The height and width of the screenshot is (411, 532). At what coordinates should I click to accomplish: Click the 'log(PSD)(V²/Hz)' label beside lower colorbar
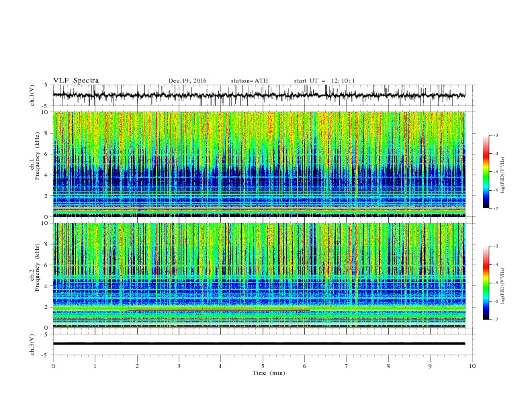[x=502, y=285]
